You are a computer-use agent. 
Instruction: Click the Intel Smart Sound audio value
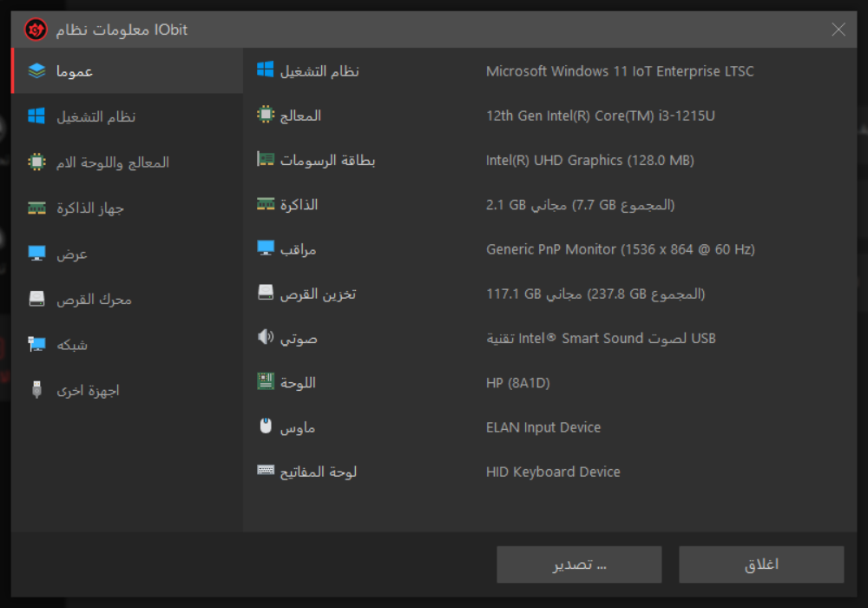[x=602, y=339]
